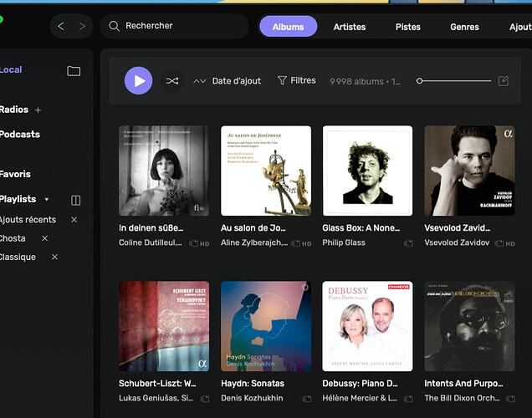Click the funnel filter icon
The width and height of the screenshot is (532, 418).
click(282, 80)
